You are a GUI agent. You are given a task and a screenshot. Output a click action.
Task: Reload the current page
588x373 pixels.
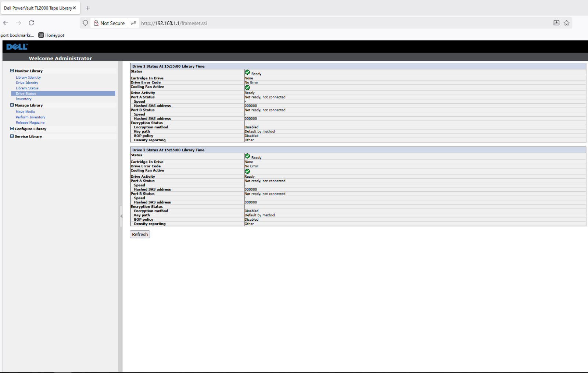pyautogui.click(x=32, y=23)
